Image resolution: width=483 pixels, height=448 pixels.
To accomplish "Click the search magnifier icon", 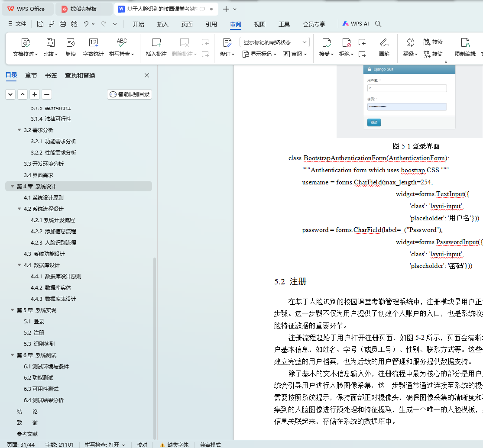I will [378, 24].
